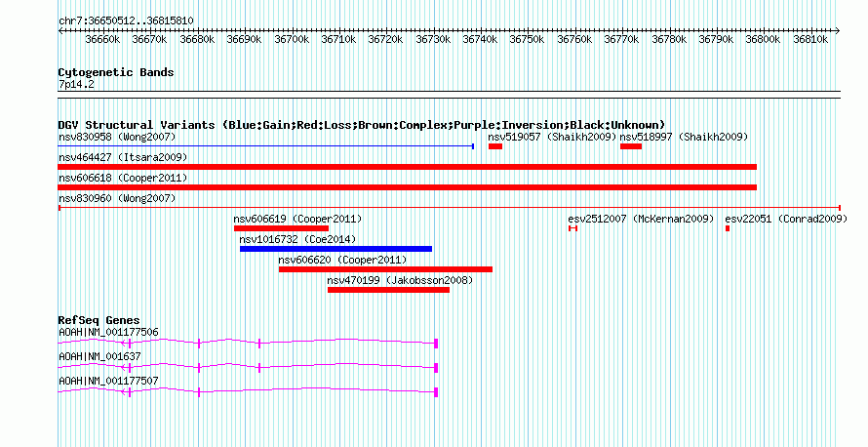The image size is (868, 447).
Task: Select the nsv606619 (Cooper2011) red bar
Action: (x=281, y=228)
